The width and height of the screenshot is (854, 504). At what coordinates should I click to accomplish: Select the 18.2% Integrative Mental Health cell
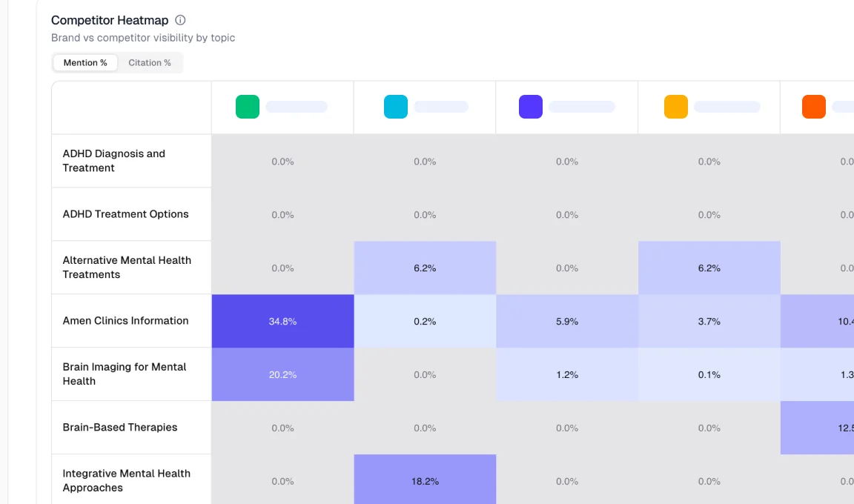[425, 480]
